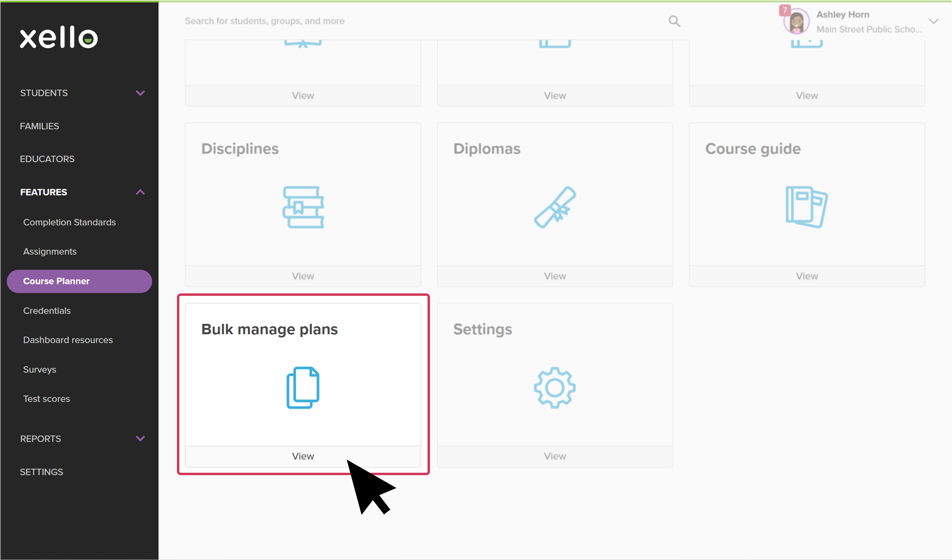
Task: Click View under Diplomas card
Action: coord(555,276)
